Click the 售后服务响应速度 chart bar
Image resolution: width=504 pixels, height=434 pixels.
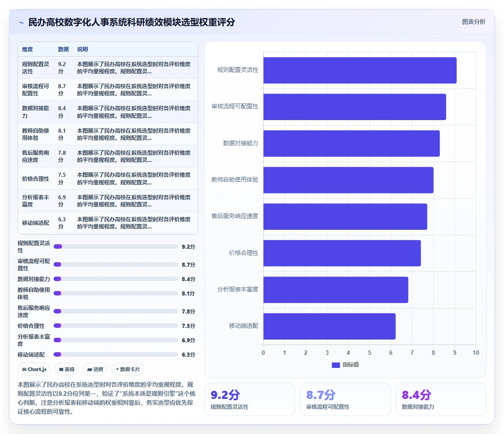345,216
